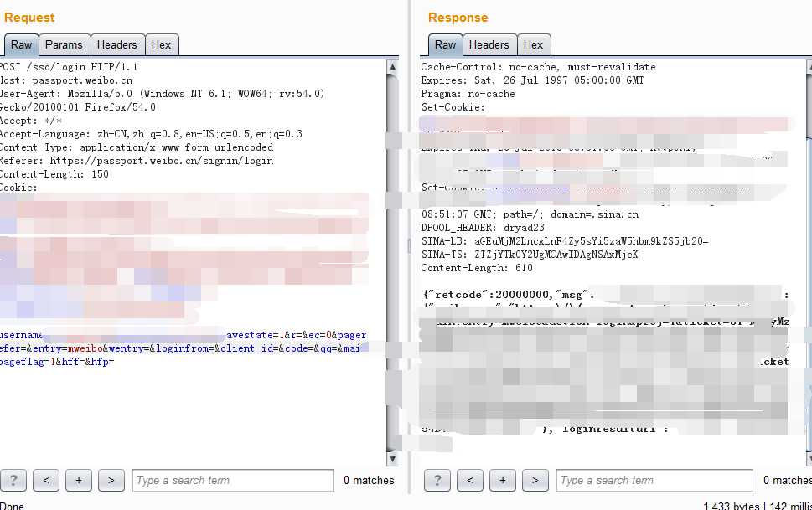The height and width of the screenshot is (510, 812).
Task: Click request pane scrollbar up arrow
Action: tap(392, 67)
